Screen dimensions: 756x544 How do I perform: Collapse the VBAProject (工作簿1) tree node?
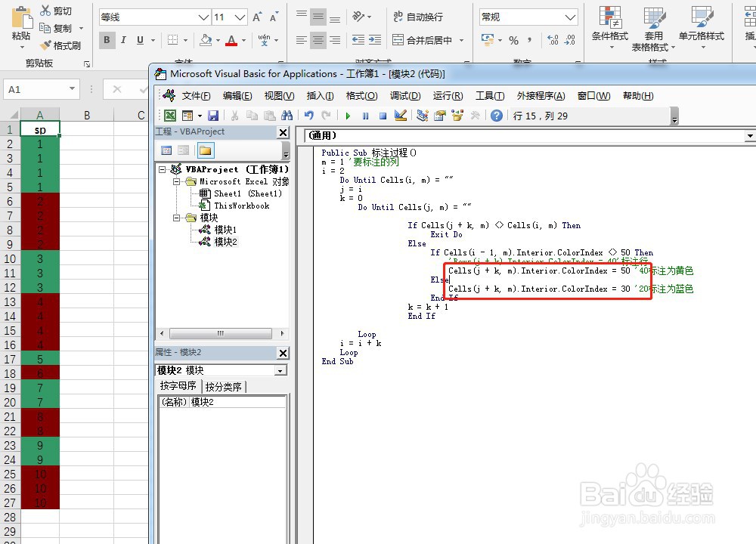163,169
